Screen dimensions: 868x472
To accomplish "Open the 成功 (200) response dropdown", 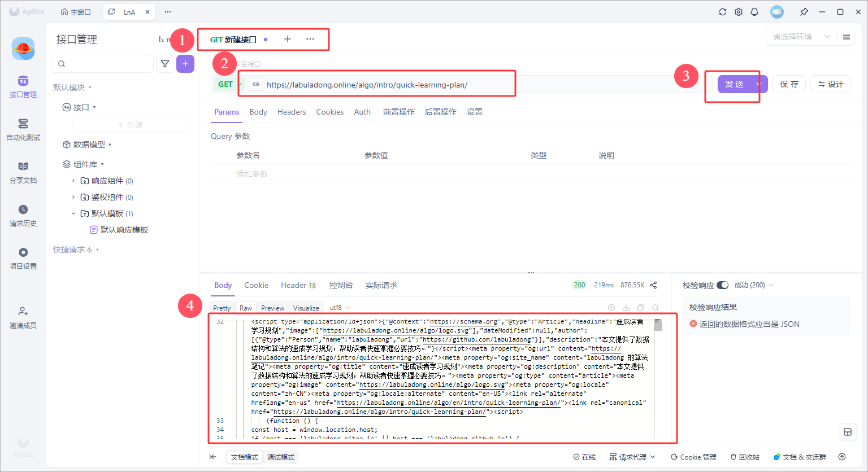I will click(753, 285).
